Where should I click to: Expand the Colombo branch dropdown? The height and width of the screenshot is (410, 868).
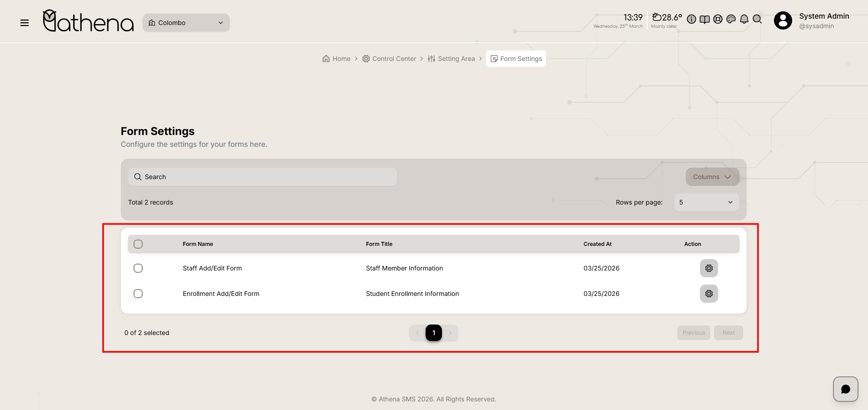point(186,23)
